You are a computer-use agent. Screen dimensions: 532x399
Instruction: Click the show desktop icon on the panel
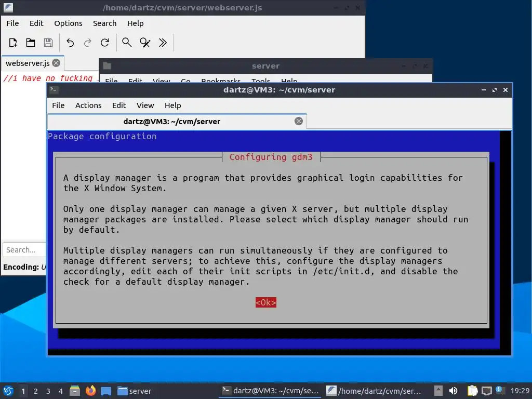[x=106, y=391]
